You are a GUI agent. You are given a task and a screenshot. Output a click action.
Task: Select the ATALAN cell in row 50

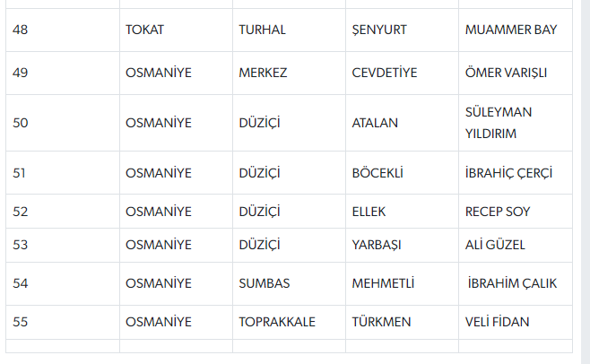coord(402,123)
